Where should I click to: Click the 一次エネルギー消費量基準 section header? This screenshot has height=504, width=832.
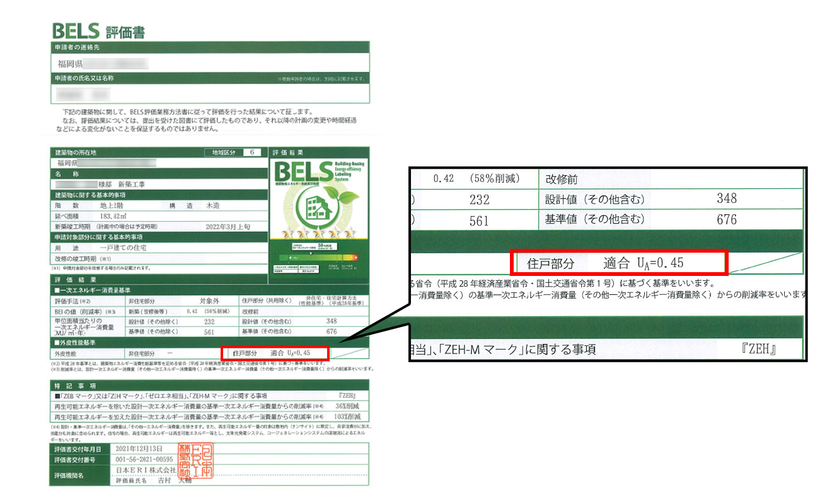point(93,290)
